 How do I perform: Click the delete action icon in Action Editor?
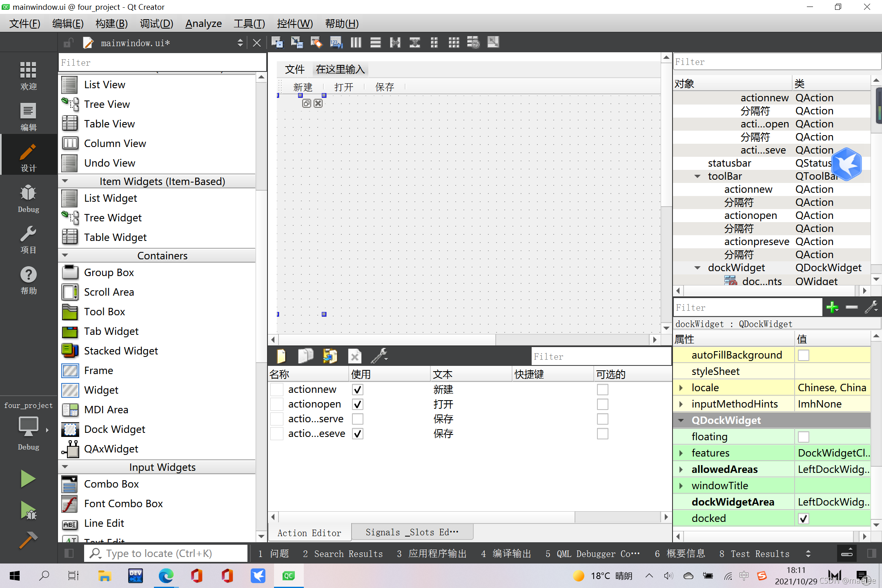coord(354,356)
